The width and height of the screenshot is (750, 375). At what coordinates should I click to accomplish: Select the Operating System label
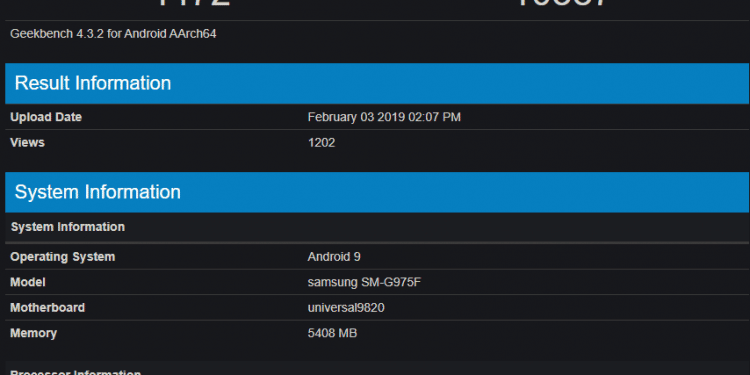pyautogui.click(x=63, y=257)
